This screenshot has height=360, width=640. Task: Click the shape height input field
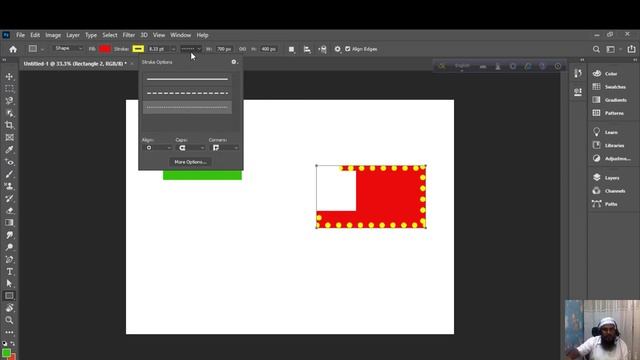coord(268,49)
